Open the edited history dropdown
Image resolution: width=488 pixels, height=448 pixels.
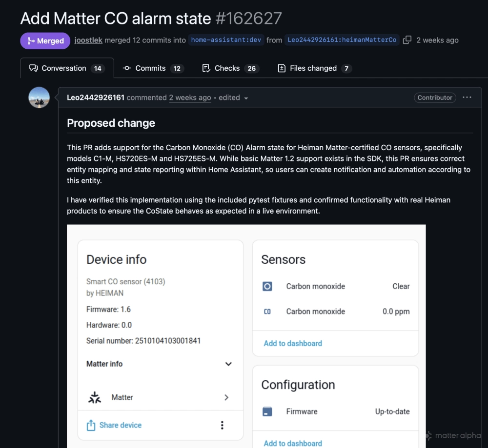coord(246,98)
